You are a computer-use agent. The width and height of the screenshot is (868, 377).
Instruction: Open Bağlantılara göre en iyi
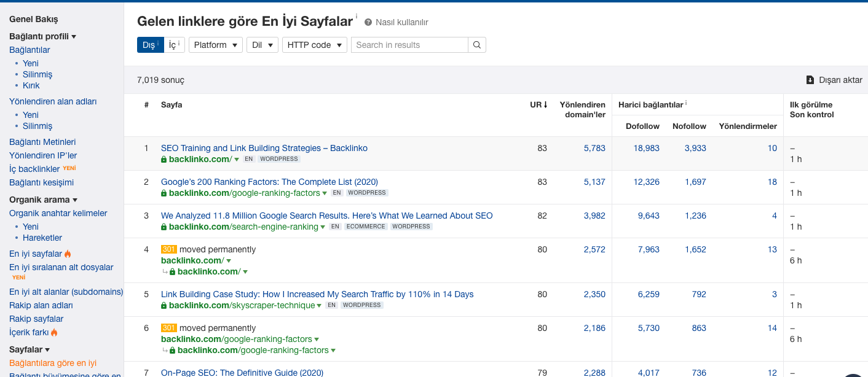pyautogui.click(x=53, y=363)
